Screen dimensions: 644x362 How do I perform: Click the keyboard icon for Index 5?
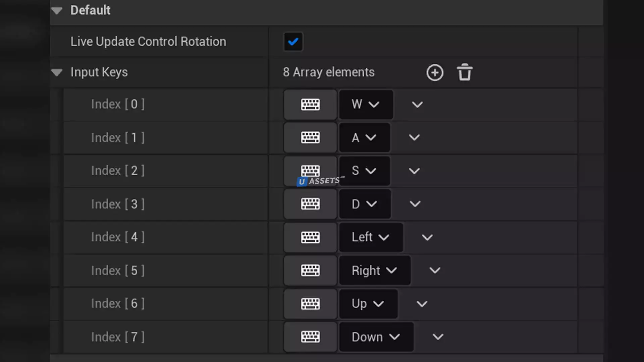pyautogui.click(x=310, y=270)
